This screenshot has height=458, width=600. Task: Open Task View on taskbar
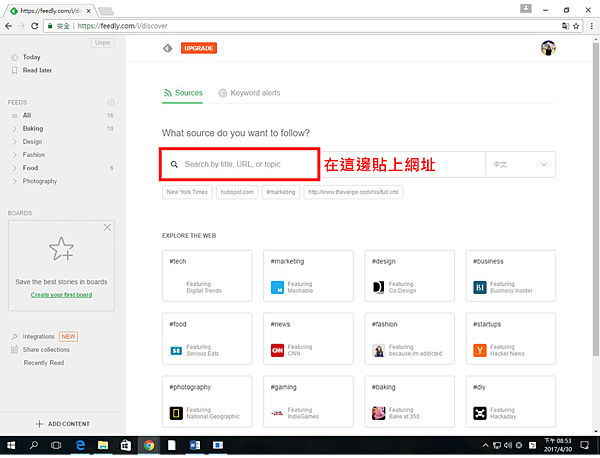56,445
